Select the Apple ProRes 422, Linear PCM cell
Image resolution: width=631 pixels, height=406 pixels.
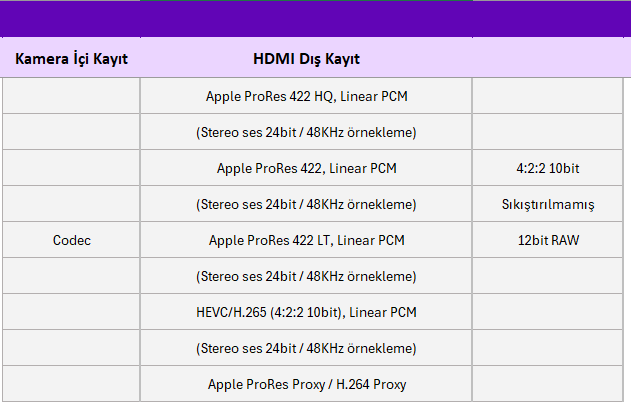306,168
